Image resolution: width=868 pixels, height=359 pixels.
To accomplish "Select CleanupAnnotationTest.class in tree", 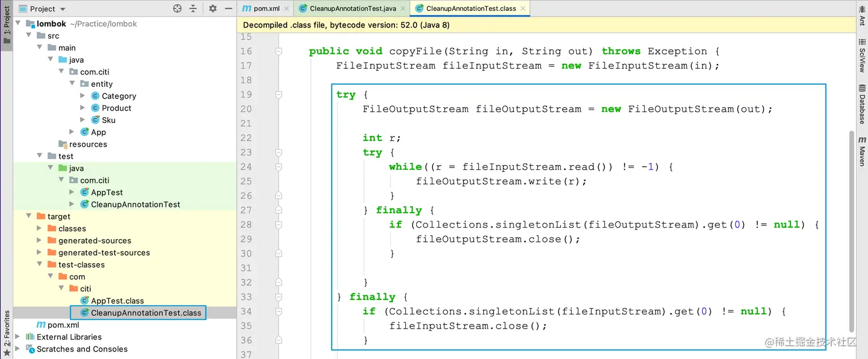I will pyautogui.click(x=146, y=313).
